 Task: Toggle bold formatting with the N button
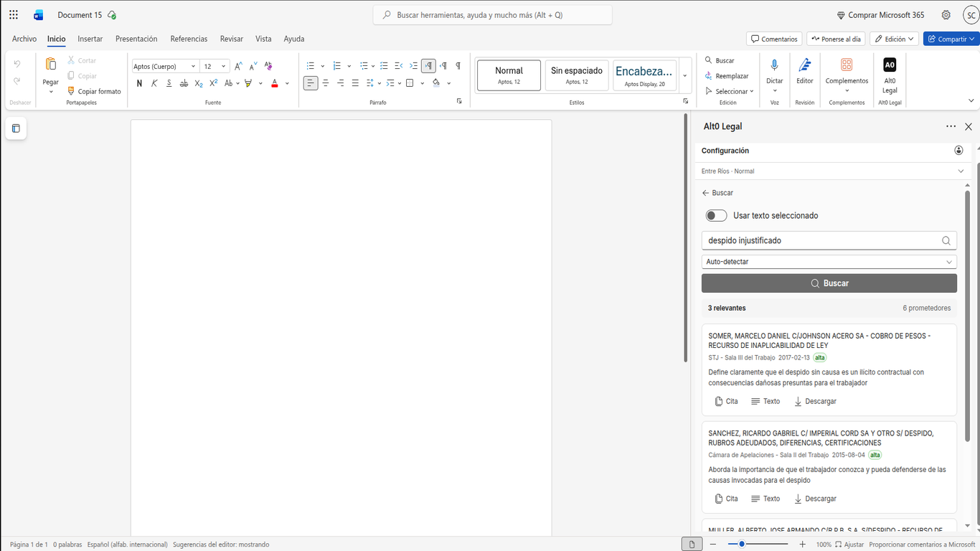pos(139,83)
